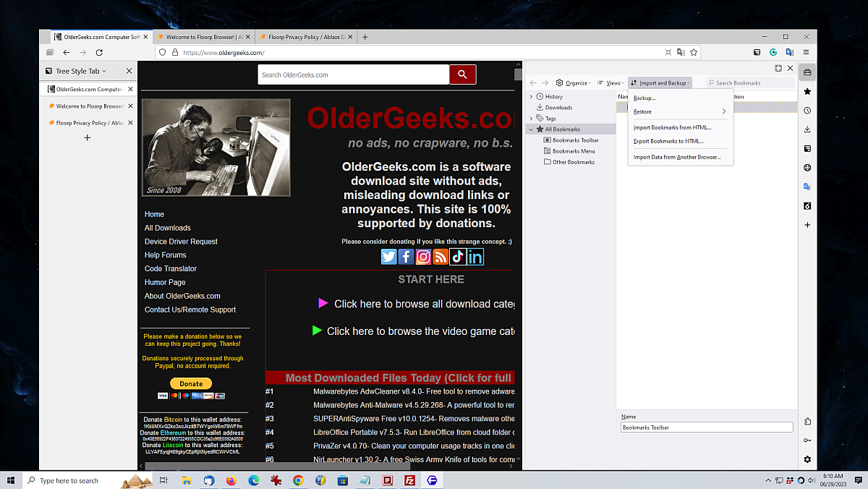Expand the History tree node
Image resolution: width=868 pixels, height=489 pixels.
(531, 96)
